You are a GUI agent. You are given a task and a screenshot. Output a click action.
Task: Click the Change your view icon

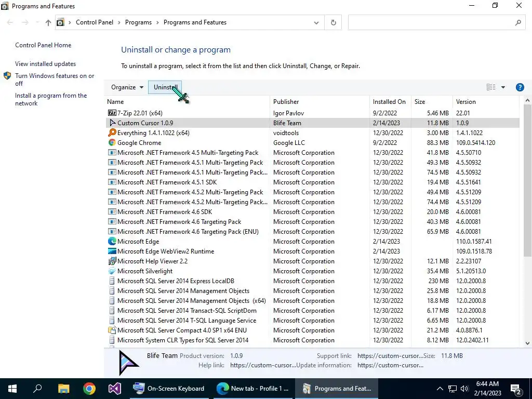[491, 87]
